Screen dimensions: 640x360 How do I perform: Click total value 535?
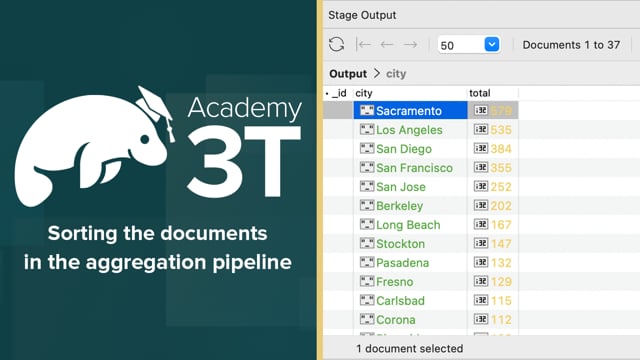(501, 130)
